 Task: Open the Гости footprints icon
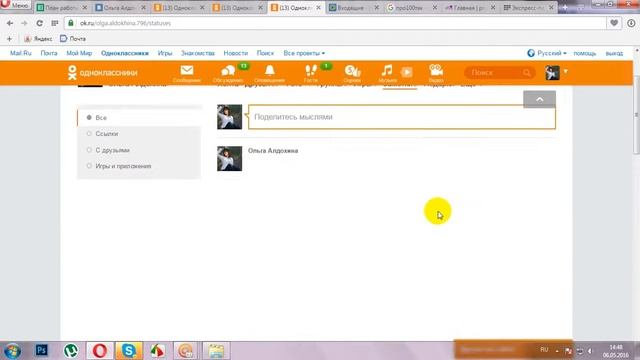click(311, 71)
